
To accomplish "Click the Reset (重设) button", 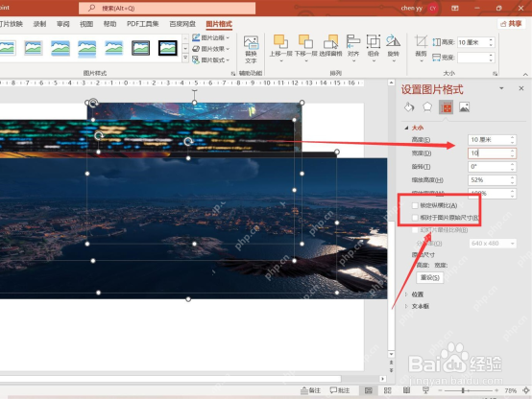I will click(x=430, y=277).
